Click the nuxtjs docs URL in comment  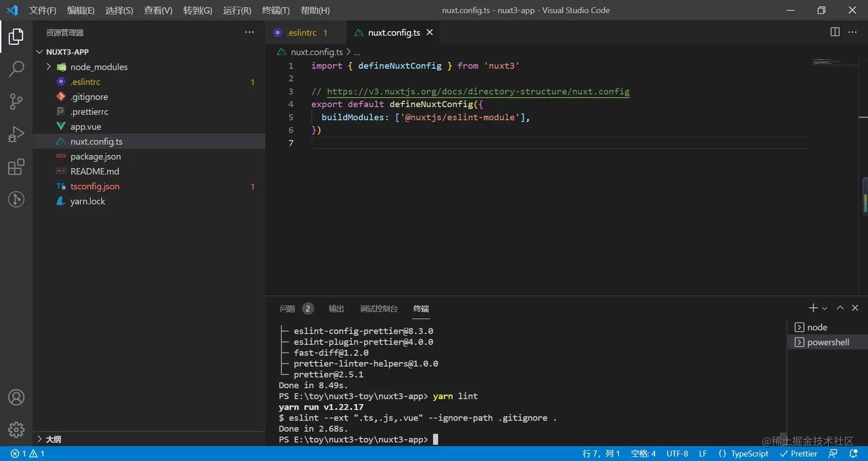[478, 92]
